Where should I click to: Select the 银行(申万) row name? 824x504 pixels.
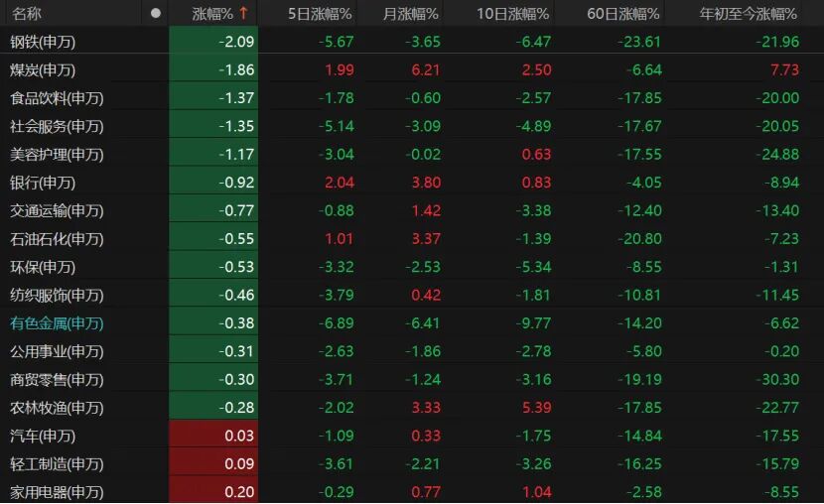[x=43, y=183]
